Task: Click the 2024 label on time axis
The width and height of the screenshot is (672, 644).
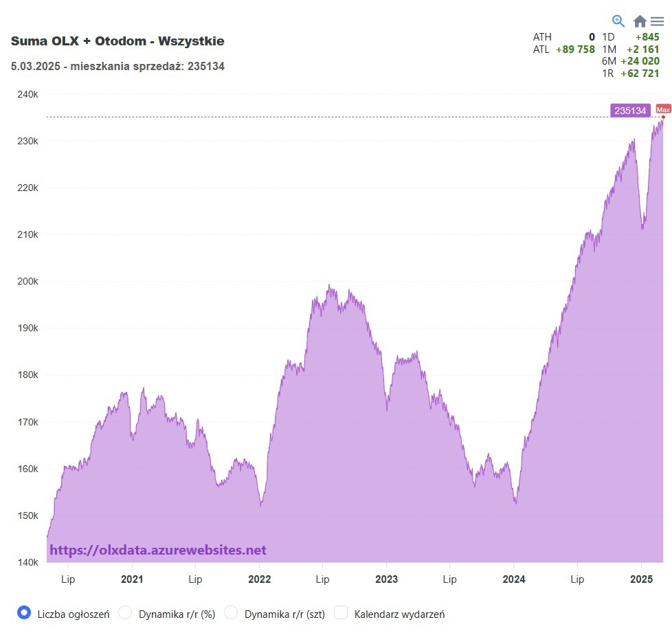Action: (514, 579)
